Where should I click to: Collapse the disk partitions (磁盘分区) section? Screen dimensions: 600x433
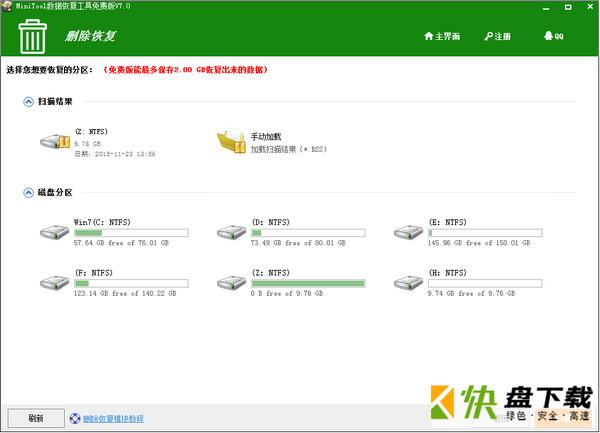(x=28, y=193)
